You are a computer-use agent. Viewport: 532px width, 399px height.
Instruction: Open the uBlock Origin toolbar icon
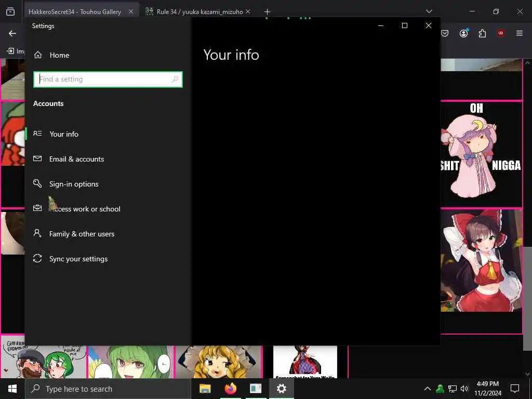(501, 33)
